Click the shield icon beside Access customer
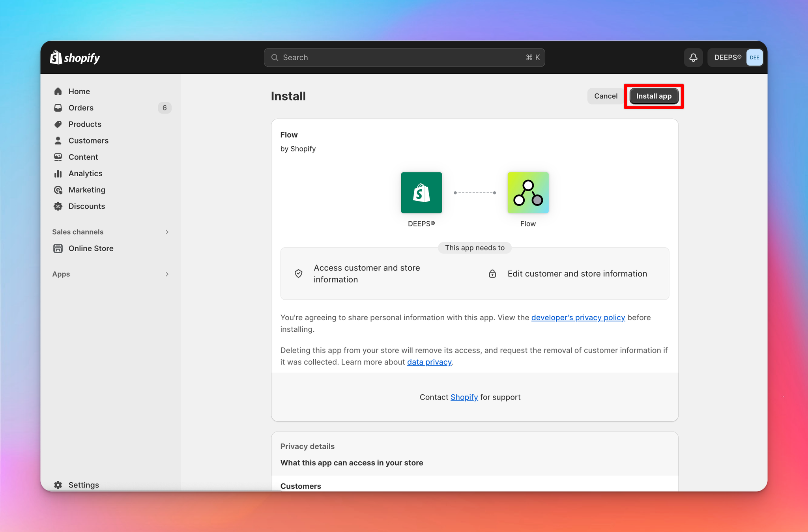Image resolution: width=808 pixels, height=532 pixels. click(x=299, y=274)
